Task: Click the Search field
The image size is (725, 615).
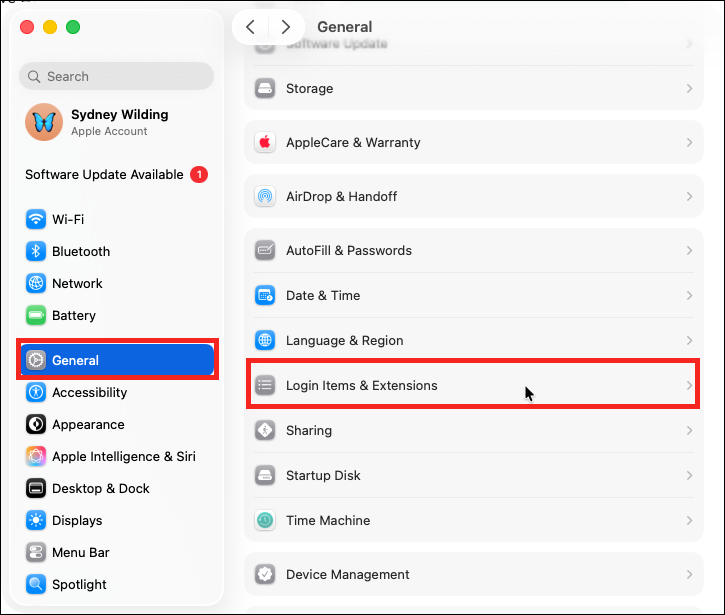Action: (117, 76)
